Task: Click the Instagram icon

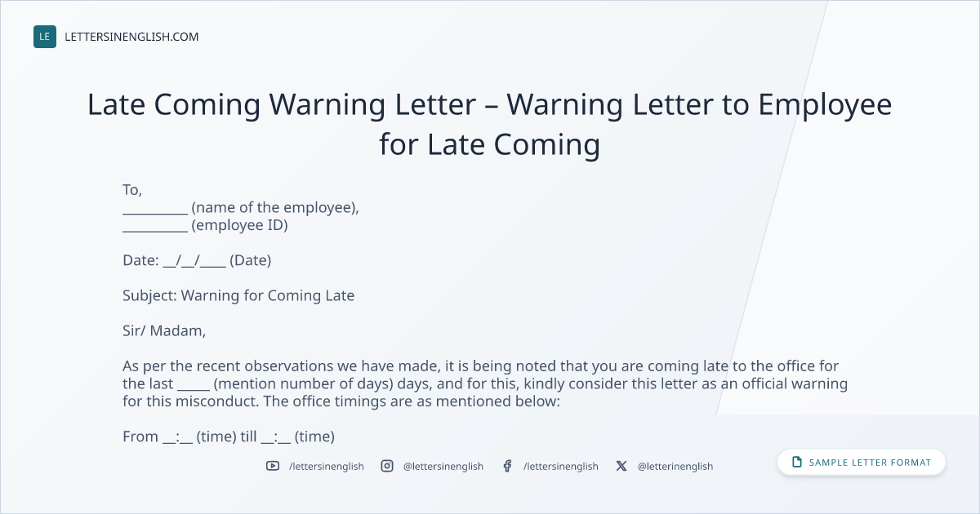Action: click(387, 466)
